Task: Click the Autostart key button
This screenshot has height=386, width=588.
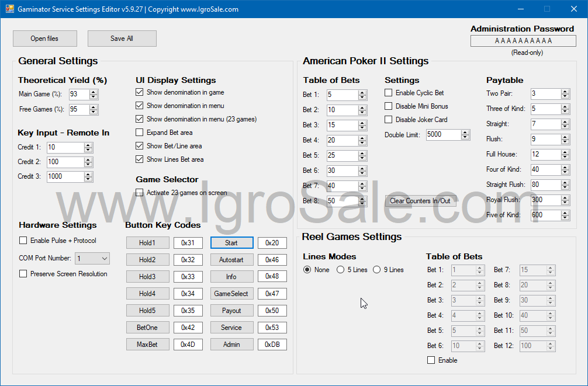Action: [231, 260]
